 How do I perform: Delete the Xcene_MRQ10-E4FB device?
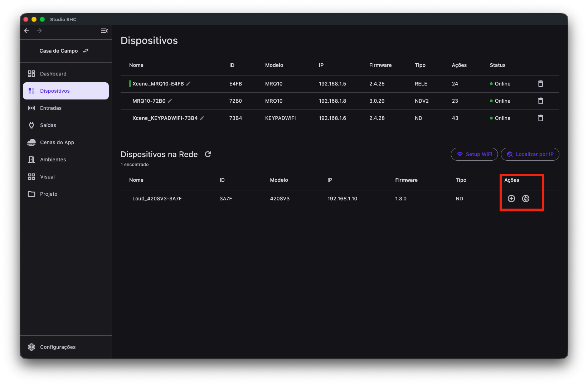pos(541,84)
